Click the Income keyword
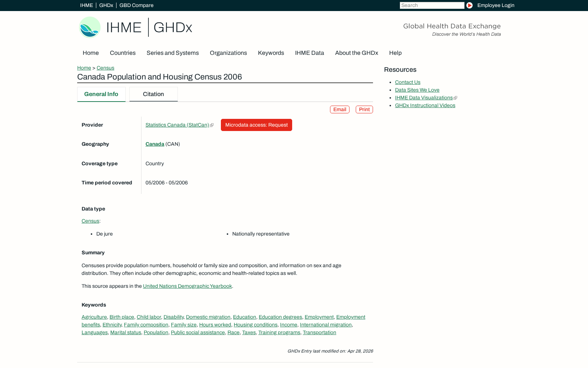Image resolution: width=588 pixels, height=368 pixels. [x=288, y=325]
